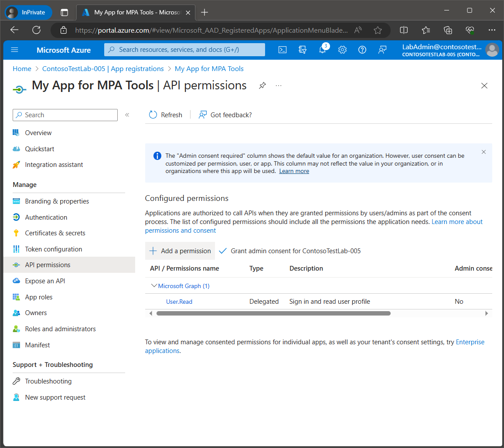Image resolution: width=504 pixels, height=448 pixels.
Task: Click the horizontal table scrollbar thumb
Action: tap(273, 313)
